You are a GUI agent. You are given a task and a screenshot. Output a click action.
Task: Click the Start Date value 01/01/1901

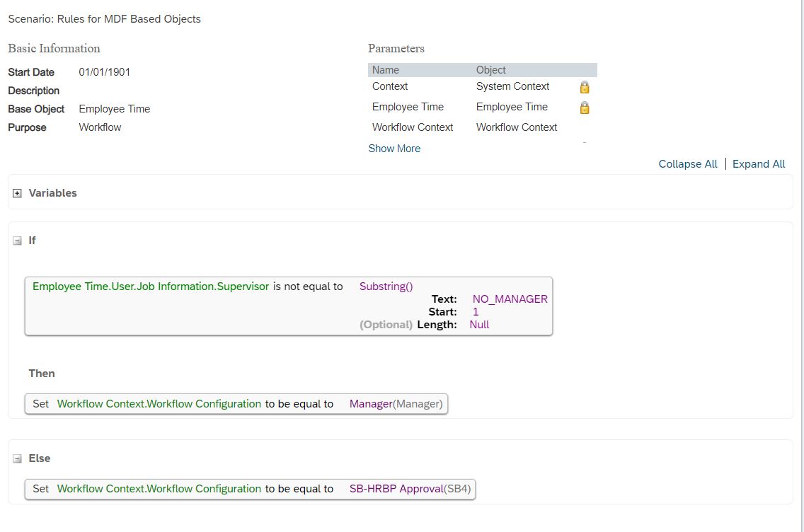[105, 72]
